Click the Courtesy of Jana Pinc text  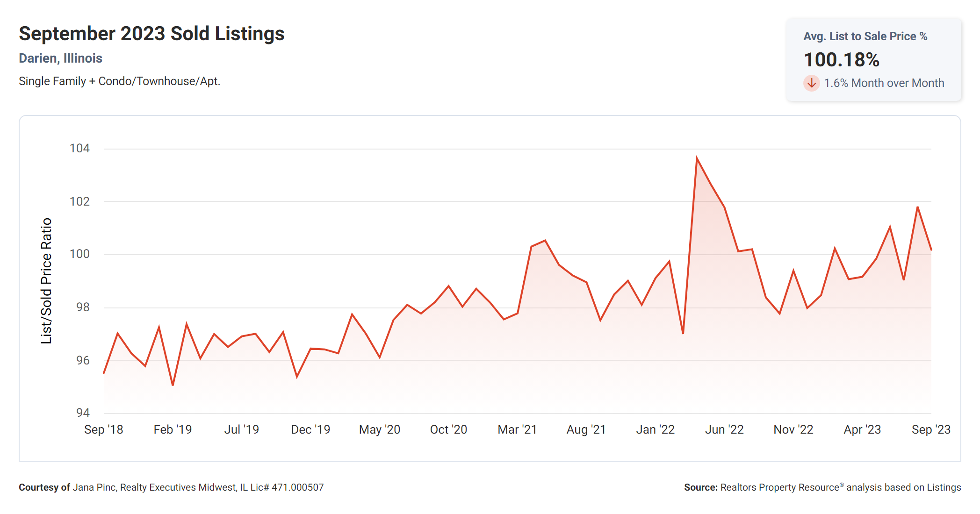coord(171,487)
